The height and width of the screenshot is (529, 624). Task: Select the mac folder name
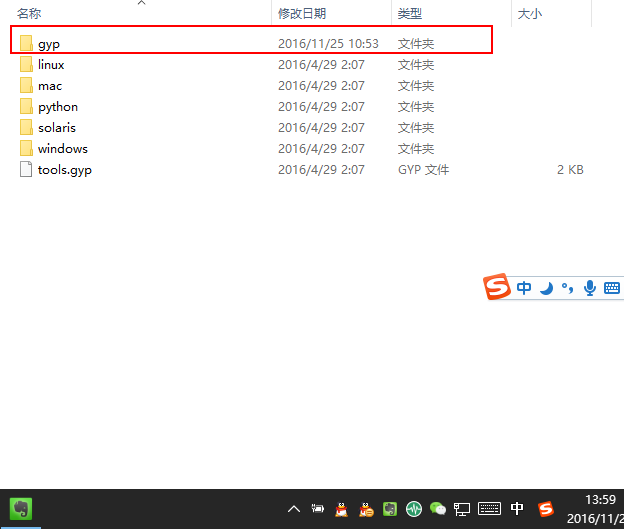pos(50,86)
